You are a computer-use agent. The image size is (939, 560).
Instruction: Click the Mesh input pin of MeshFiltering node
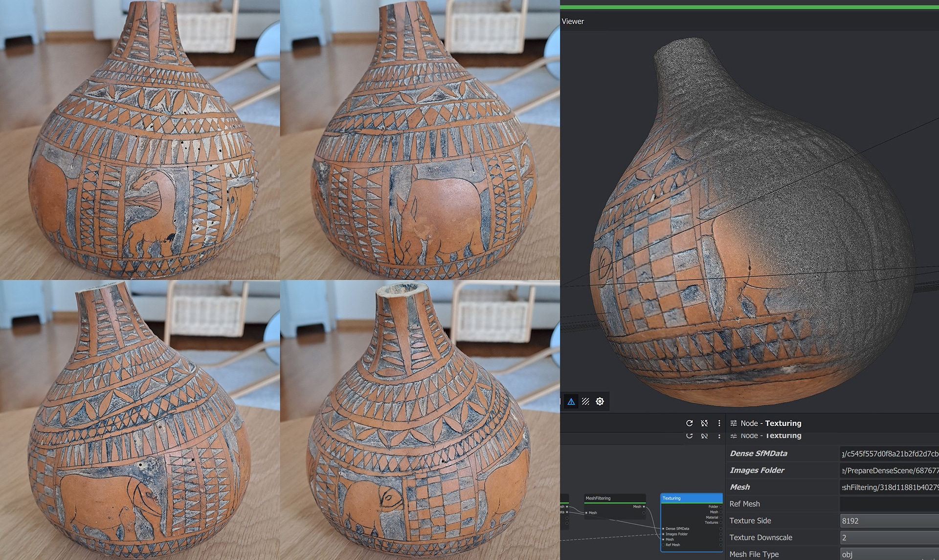coord(586,513)
